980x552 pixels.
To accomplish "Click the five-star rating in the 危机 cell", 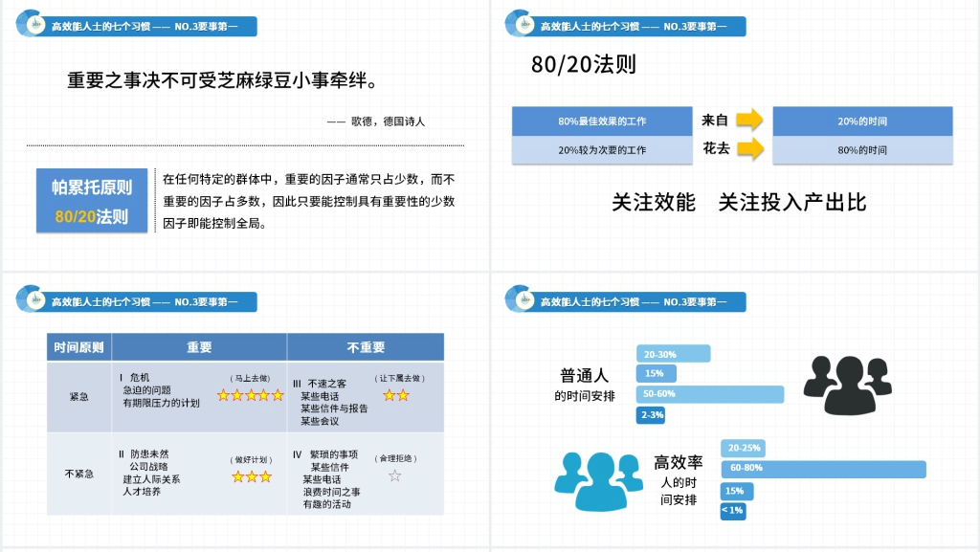I will (x=250, y=394).
